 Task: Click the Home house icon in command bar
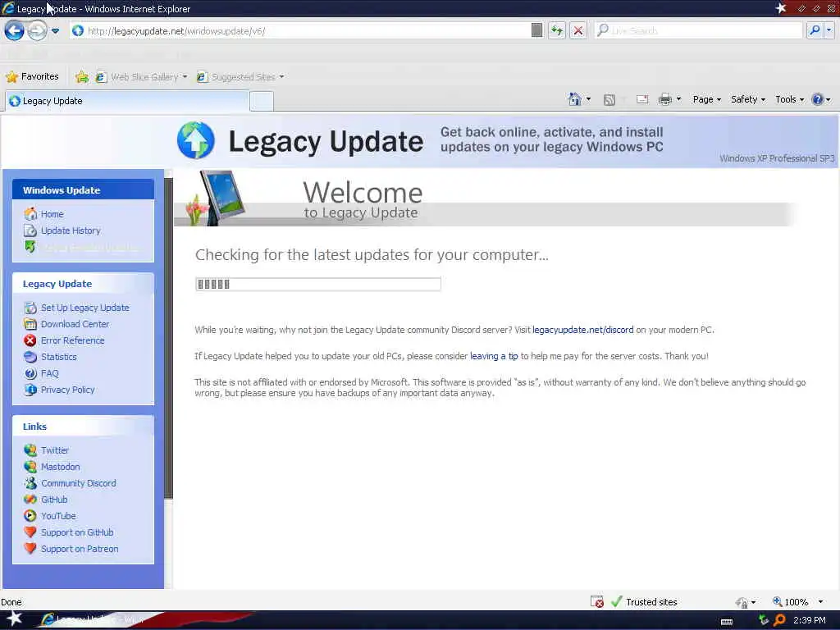coord(574,99)
